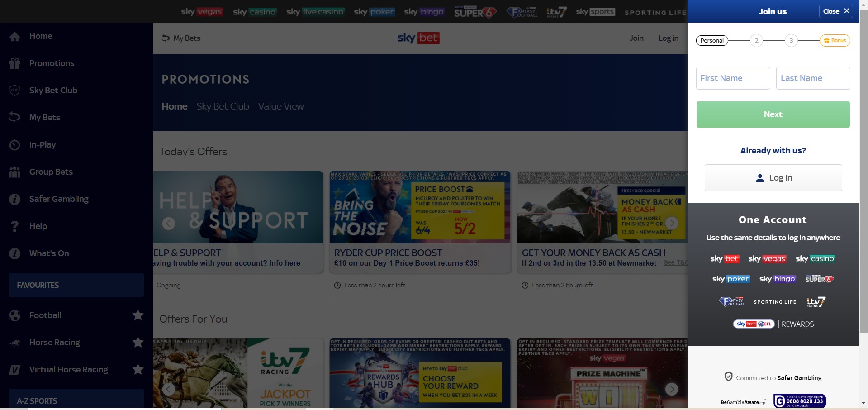Open sky bet logo in One Account

tap(725, 259)
